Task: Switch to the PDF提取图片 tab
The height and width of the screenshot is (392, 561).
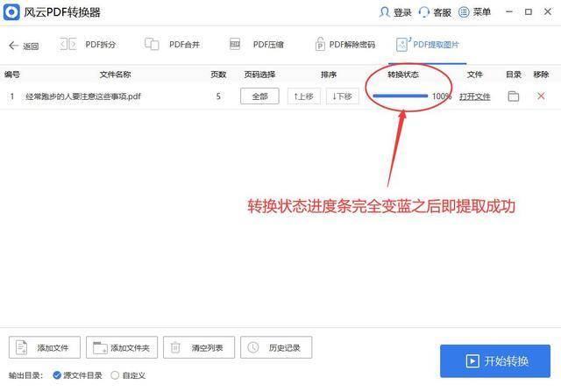Action: pos(428,45)
